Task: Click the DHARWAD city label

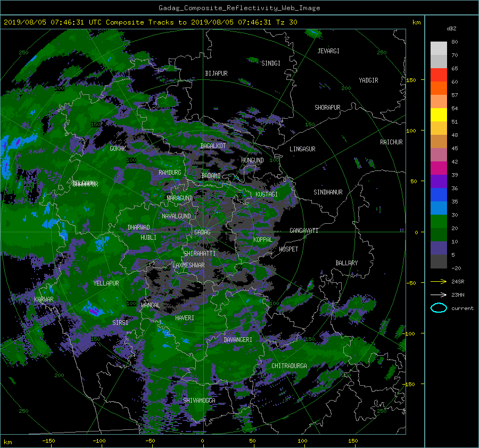Action: click(139, 227)
